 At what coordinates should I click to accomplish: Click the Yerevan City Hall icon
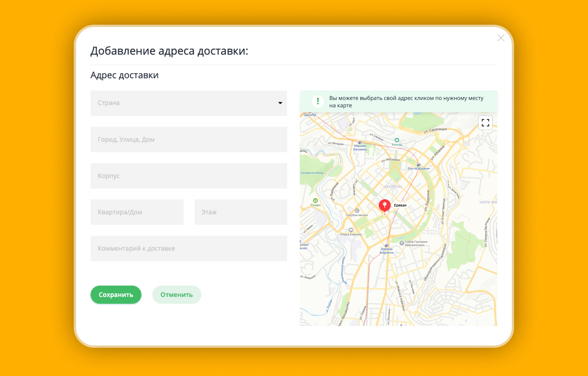(351, 230)
